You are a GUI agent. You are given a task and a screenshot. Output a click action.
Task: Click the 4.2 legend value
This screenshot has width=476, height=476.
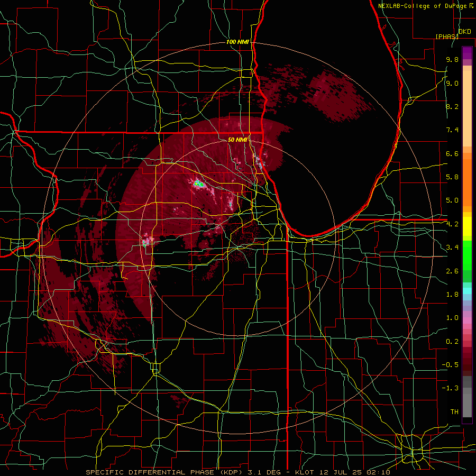click(x=452, y=224)
